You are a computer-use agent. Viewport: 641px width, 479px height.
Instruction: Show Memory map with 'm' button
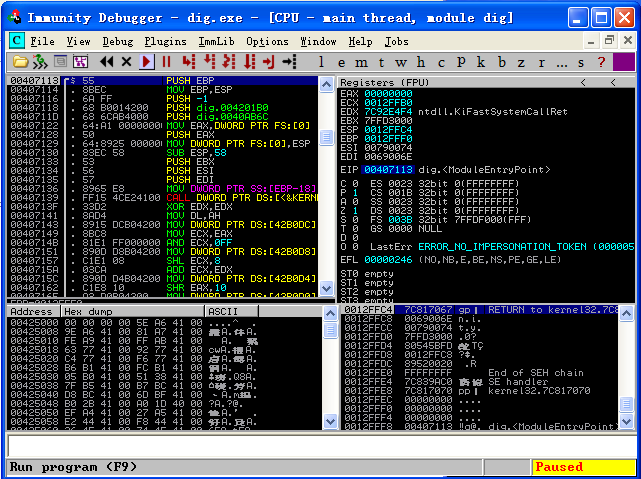click(361, 63)
